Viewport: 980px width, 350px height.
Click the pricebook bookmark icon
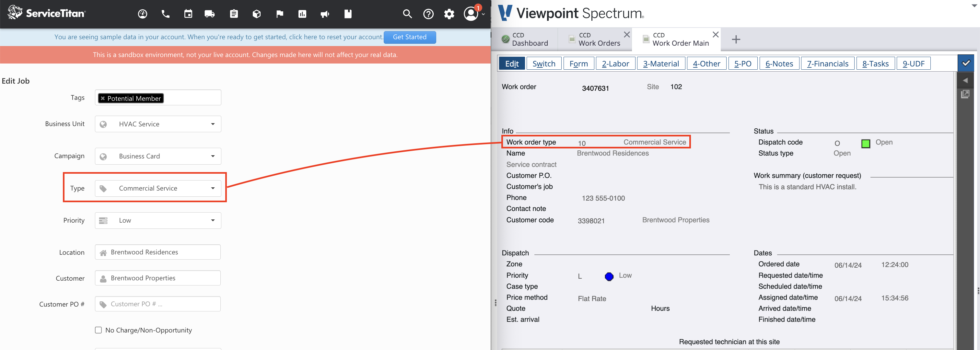[348, 14]
